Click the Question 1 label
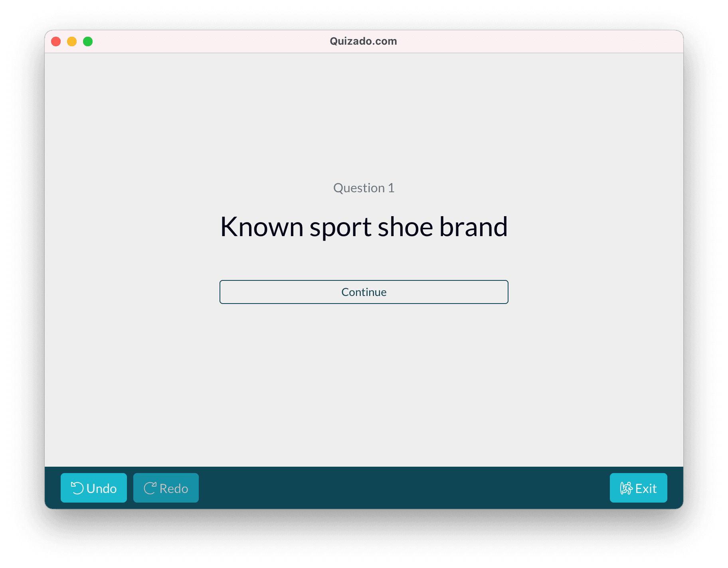Screen dimensions: 728x568 tap(364, 187)
